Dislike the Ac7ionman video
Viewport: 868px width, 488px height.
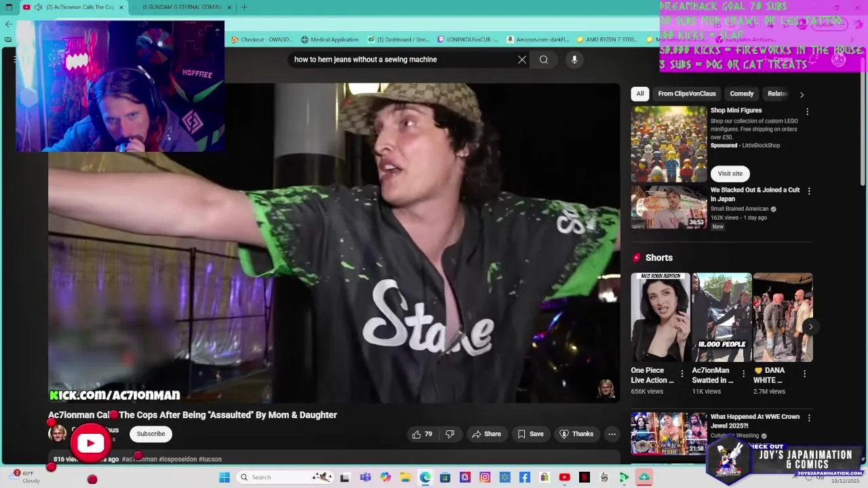(x=450, y=434)
